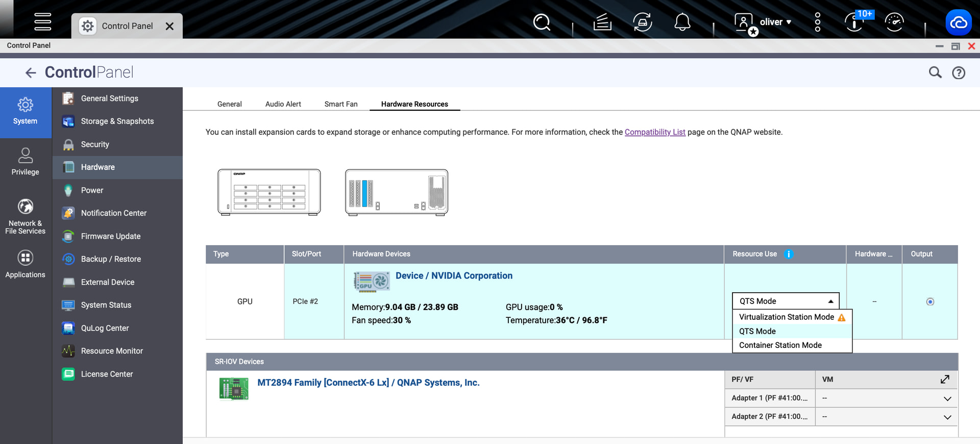Go back with the arrow icon
This screenshot has width=980, height=444.
point(31,73)
